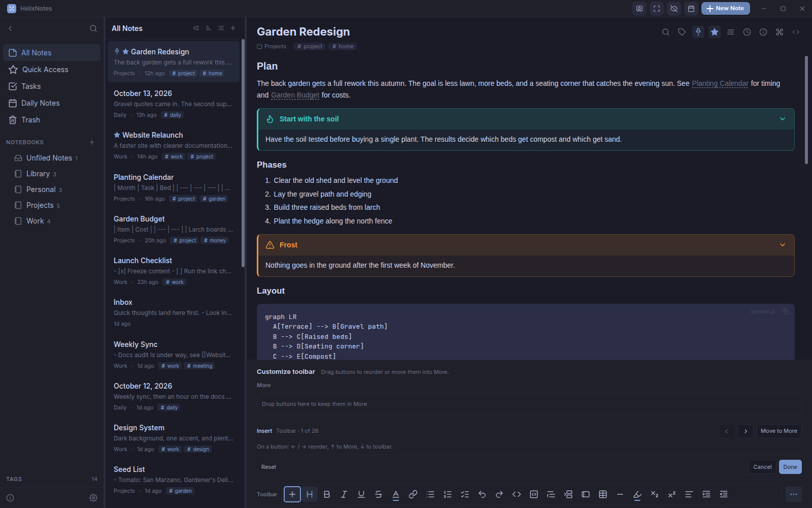Open the toolbar More overflow button
Screen dimensions: 812x508
pyautogui.click(x=794, y=494)
